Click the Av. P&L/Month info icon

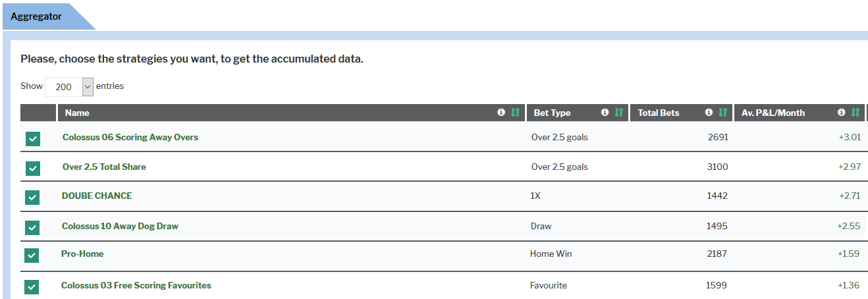842,113
